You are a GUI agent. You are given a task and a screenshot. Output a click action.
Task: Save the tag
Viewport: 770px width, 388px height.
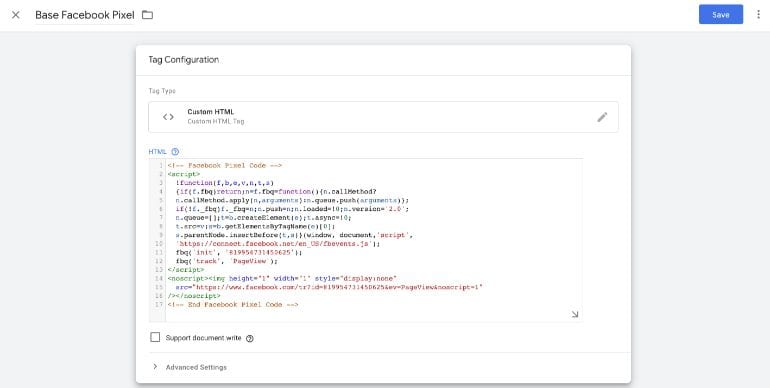tap(720, 15)
